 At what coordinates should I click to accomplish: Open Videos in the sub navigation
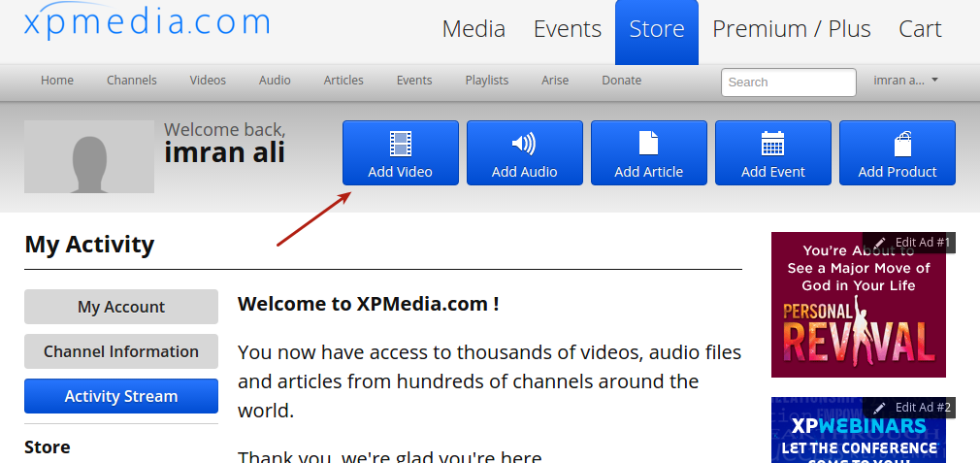(x=208, y=81)
